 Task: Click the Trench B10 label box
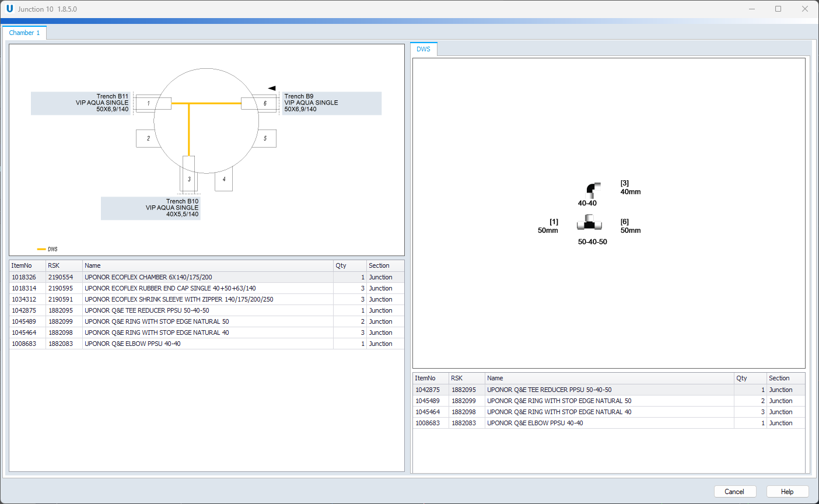click(150, 208)
